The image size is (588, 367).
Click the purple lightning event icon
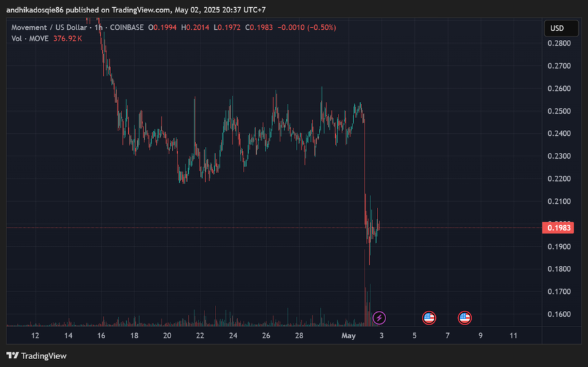[x=379, y=318]
